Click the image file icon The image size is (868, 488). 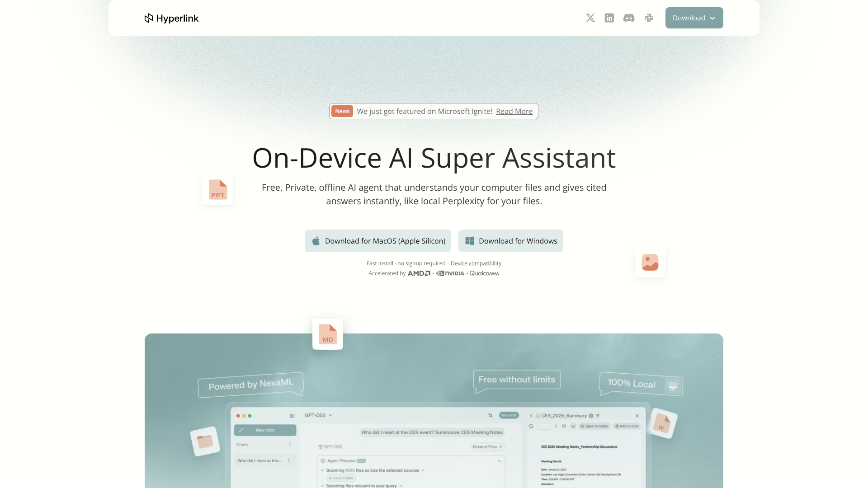tap(650, 262)
